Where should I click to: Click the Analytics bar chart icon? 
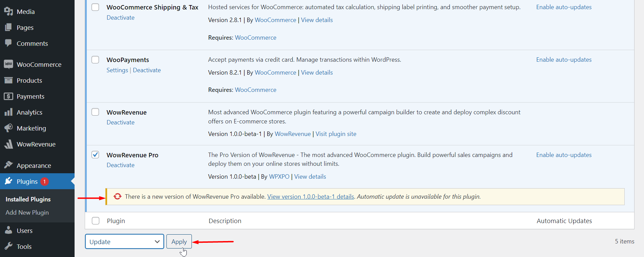click(x=8, y=112)
